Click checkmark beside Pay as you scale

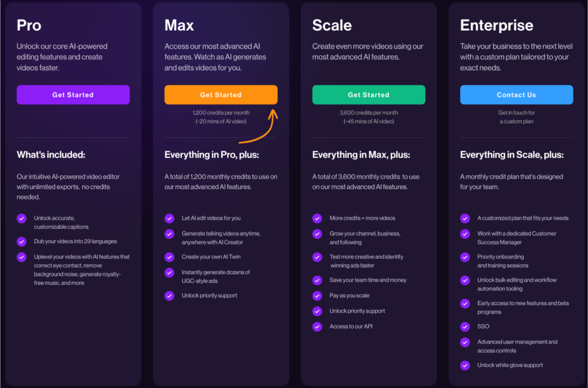click(x=317, y=296)
